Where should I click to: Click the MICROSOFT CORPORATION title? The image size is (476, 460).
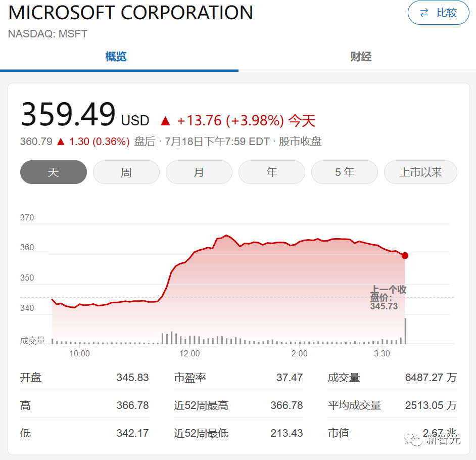click(131, 13)
